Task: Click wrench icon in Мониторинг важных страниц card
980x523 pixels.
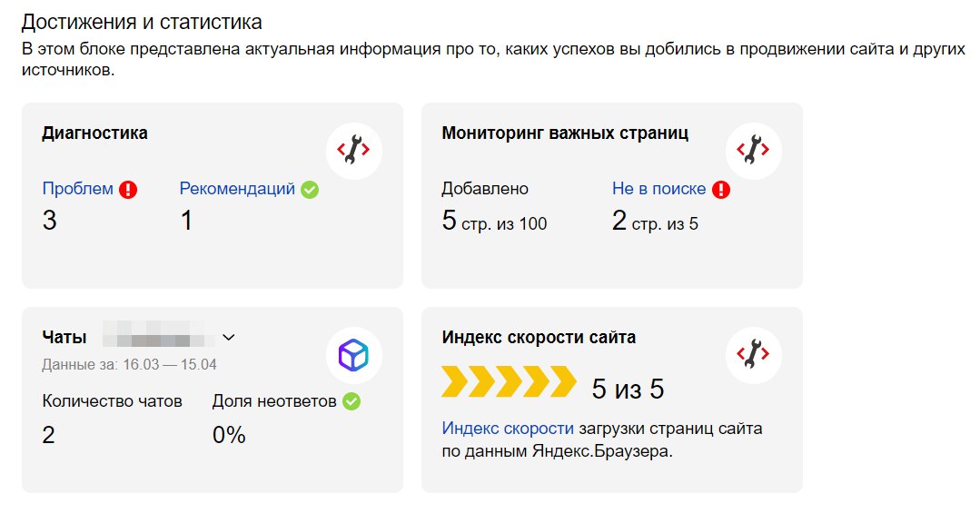Action: pyautogui.click(x=753, y=150)
